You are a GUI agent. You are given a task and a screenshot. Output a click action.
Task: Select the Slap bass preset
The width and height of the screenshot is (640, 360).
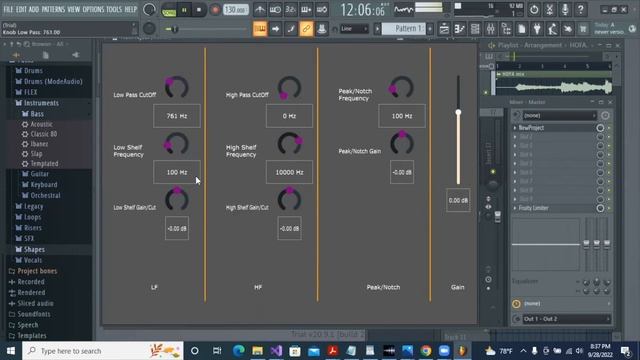point(36,154)
